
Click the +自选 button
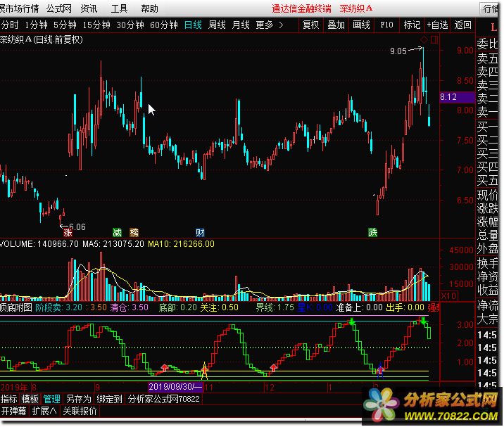coord(437,25)
